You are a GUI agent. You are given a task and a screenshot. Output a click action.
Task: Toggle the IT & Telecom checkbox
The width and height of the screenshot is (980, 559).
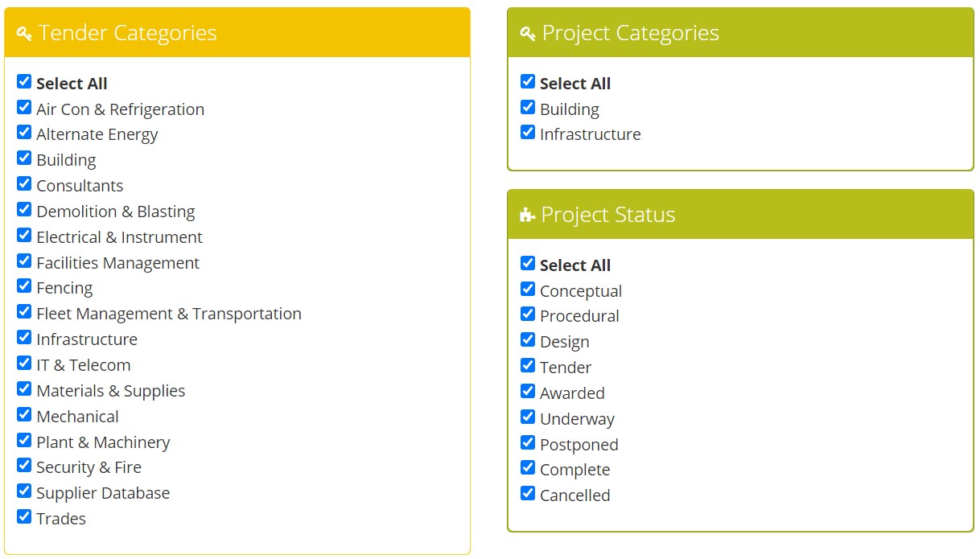coord(24,363)
